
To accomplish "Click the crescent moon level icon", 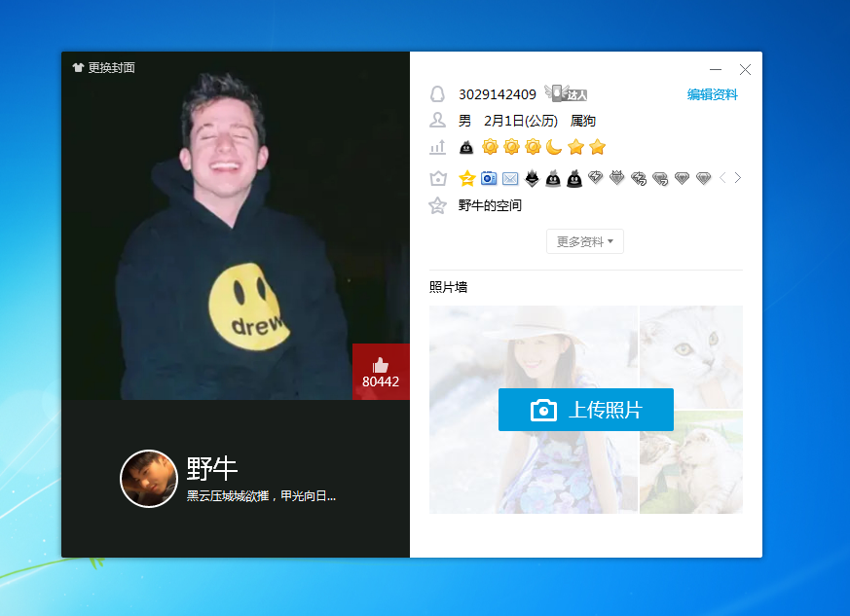I will (x=554, y=147).
